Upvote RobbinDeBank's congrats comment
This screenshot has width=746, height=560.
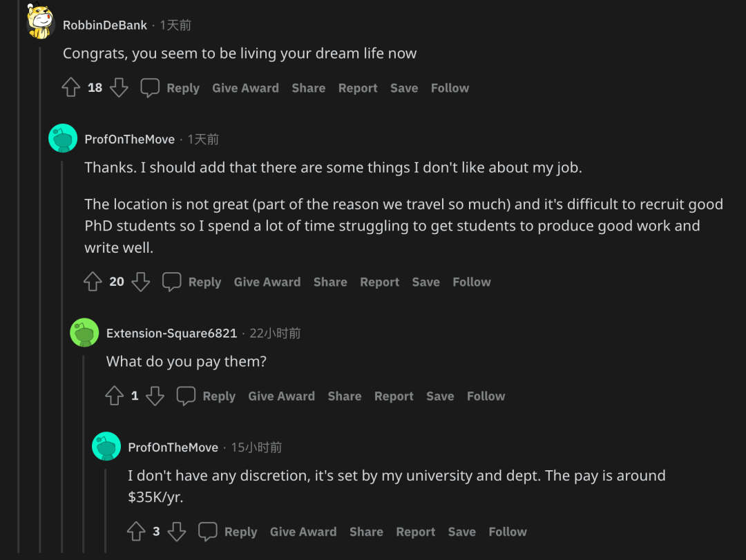[x=71, y=88]
